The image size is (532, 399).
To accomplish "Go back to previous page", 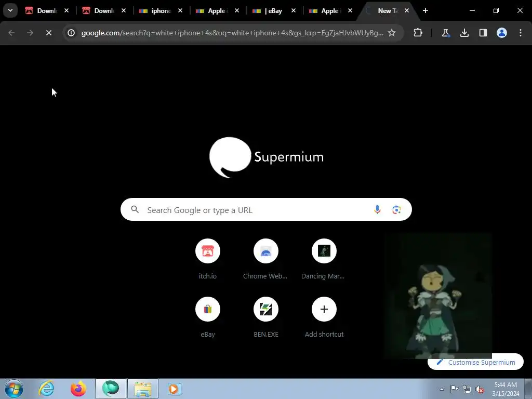I will click(11, 33).
